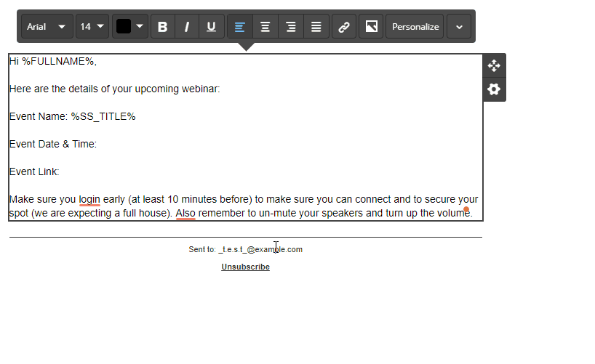Open the Personalize menu

tap(415, 27)
